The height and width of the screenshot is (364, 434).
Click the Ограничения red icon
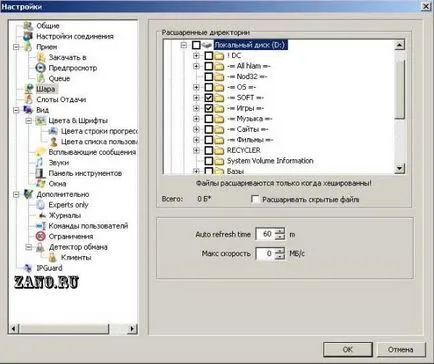point(40,236)
